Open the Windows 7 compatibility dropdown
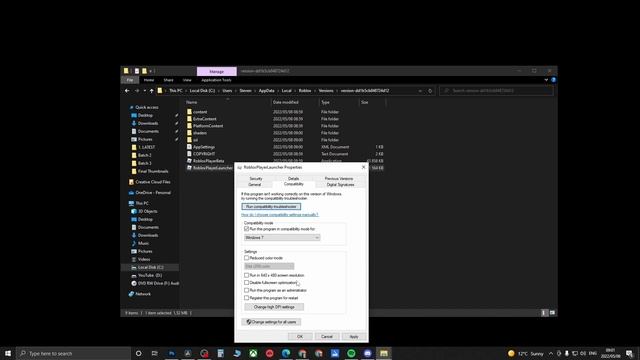640x360 pixels. (282, 238)
